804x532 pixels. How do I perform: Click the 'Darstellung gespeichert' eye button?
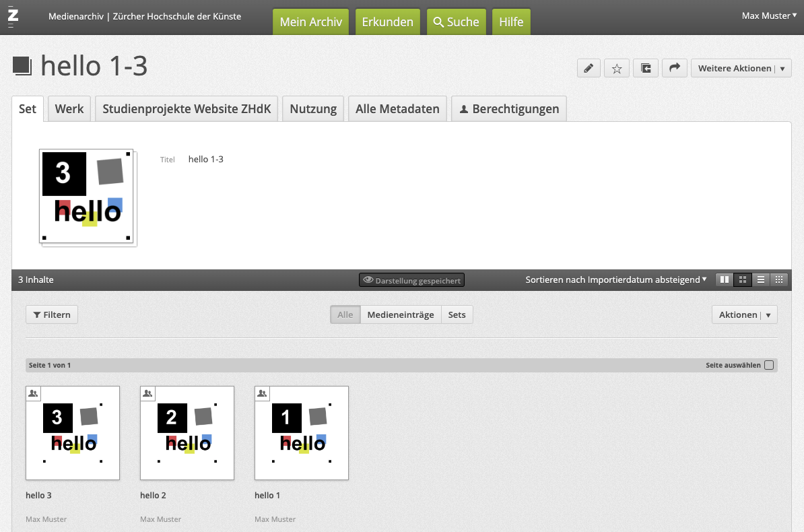pyautogui.click(x=411, y=280)
